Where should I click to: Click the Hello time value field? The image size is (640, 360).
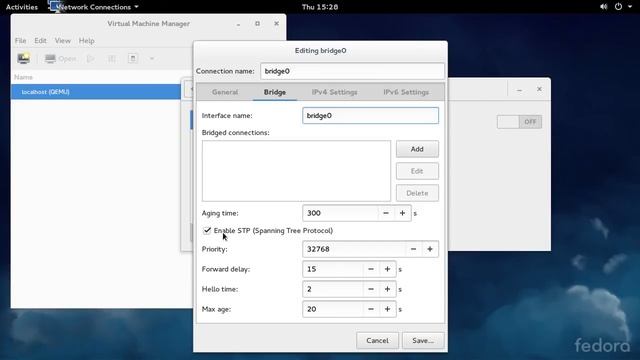click(x=333, y=289)
